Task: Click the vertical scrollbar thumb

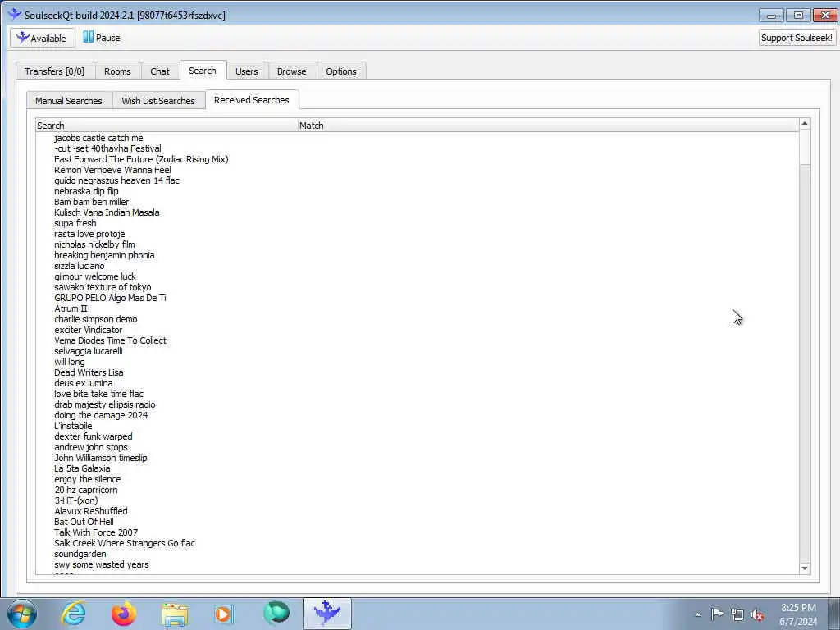Action: 804,148
